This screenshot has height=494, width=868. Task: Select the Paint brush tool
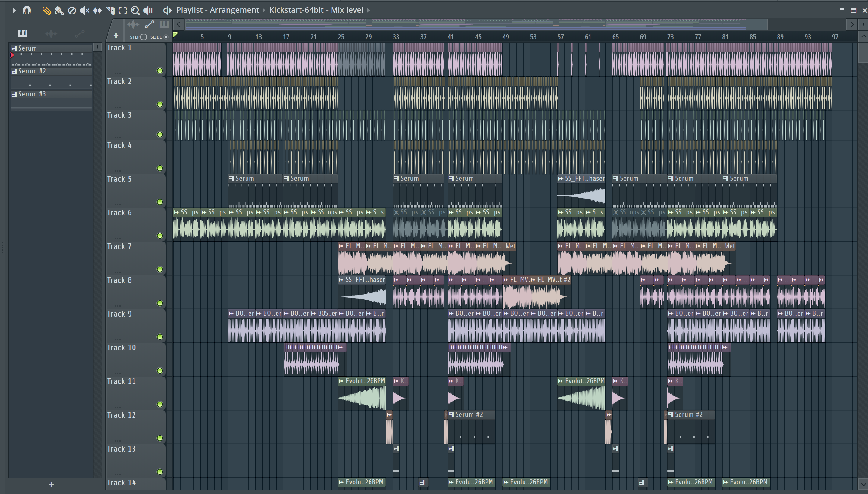pos(59,11)
